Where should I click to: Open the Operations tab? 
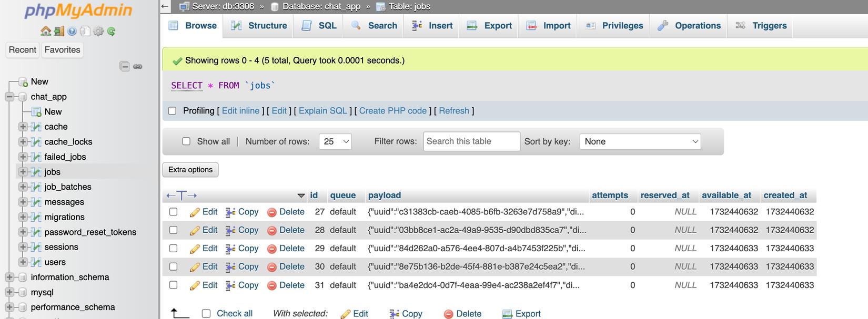tap(689, 26)
